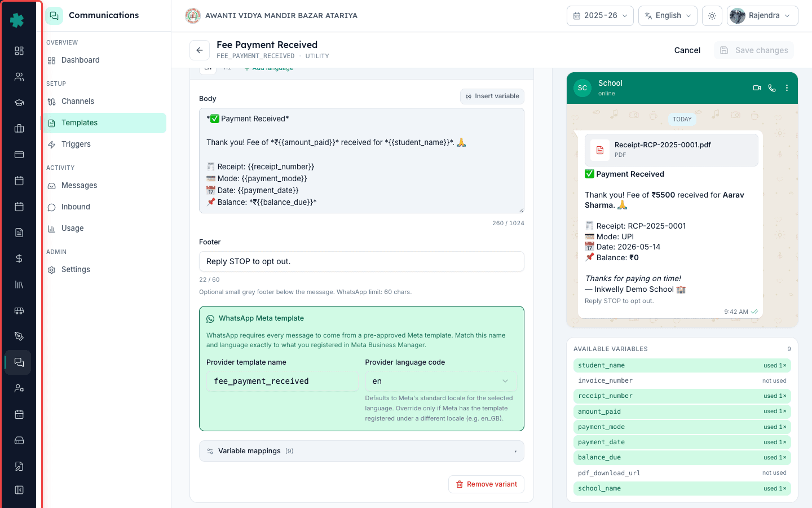The image size is (812, 508).
Task: Open Triggers in the Setup section
Action: [x=104, y=144]
